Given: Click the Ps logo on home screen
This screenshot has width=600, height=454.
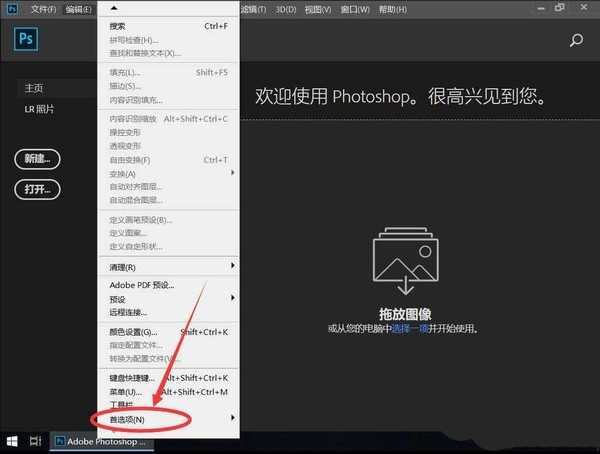Looking at the screenshot, I should point(26,39).
